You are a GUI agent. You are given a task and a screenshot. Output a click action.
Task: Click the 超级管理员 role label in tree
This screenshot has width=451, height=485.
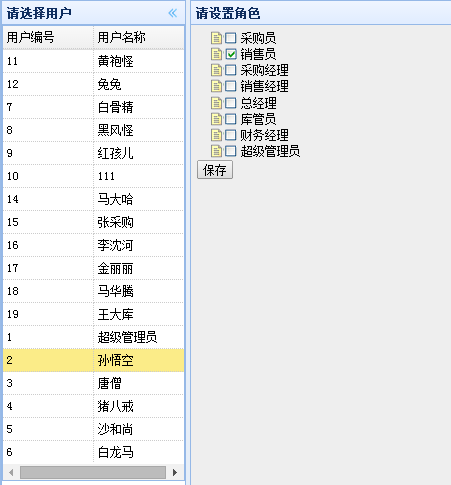pos(270,151)
